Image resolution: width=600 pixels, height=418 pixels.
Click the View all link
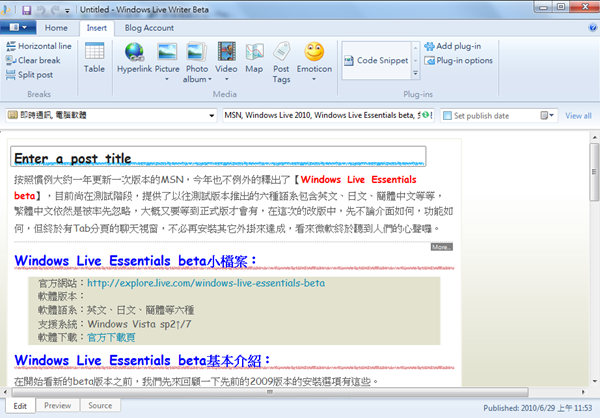click(578, 116)
